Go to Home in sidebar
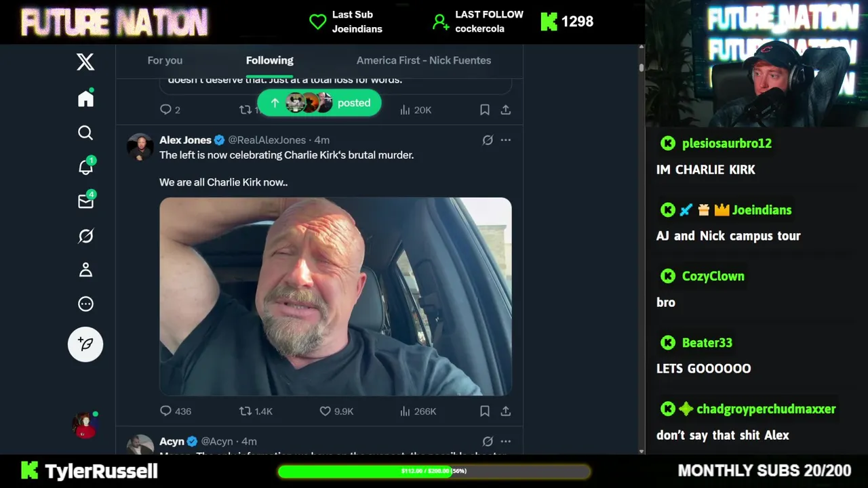 pyautogui.click(x=85, y=99)
